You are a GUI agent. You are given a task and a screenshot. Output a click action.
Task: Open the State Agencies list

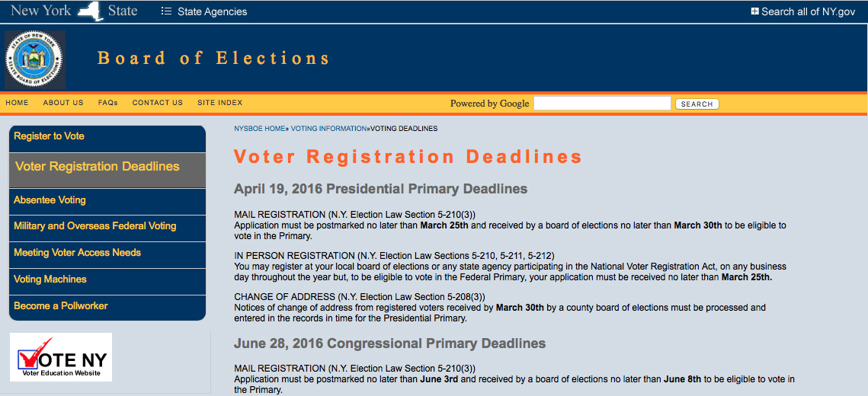(204, 11)
